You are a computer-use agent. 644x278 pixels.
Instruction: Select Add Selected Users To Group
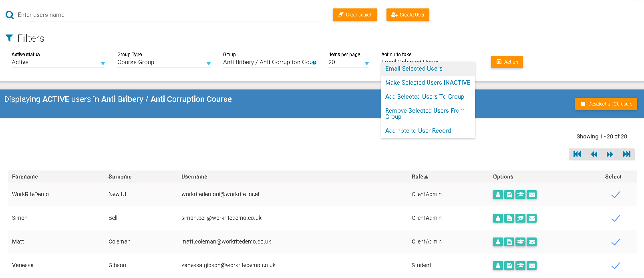click(425, 97)
